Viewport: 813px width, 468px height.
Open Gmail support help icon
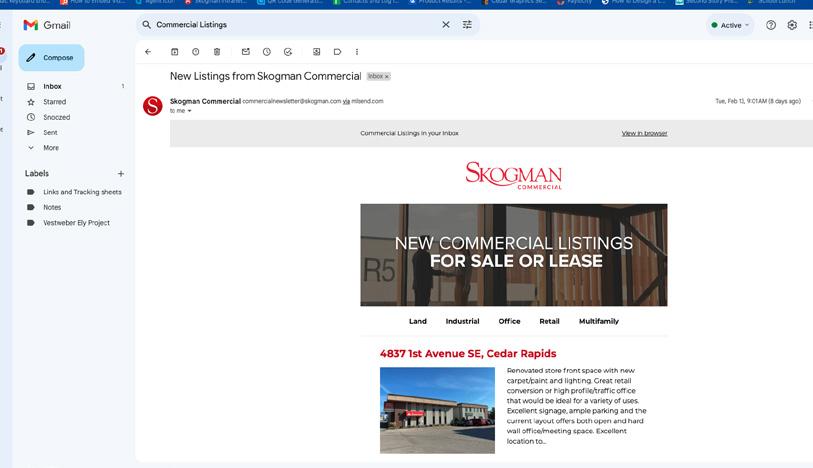771,25
